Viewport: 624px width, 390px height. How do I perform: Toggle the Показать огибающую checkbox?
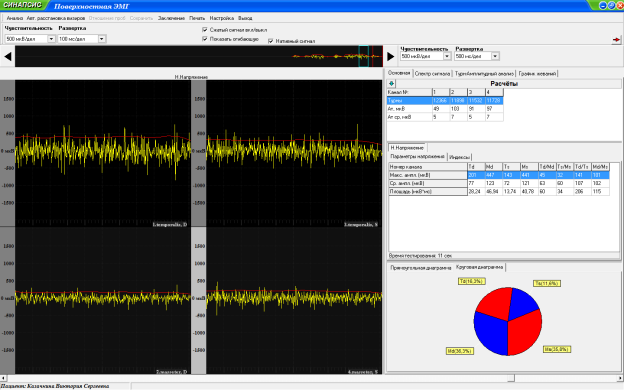(x=205, y=39)
